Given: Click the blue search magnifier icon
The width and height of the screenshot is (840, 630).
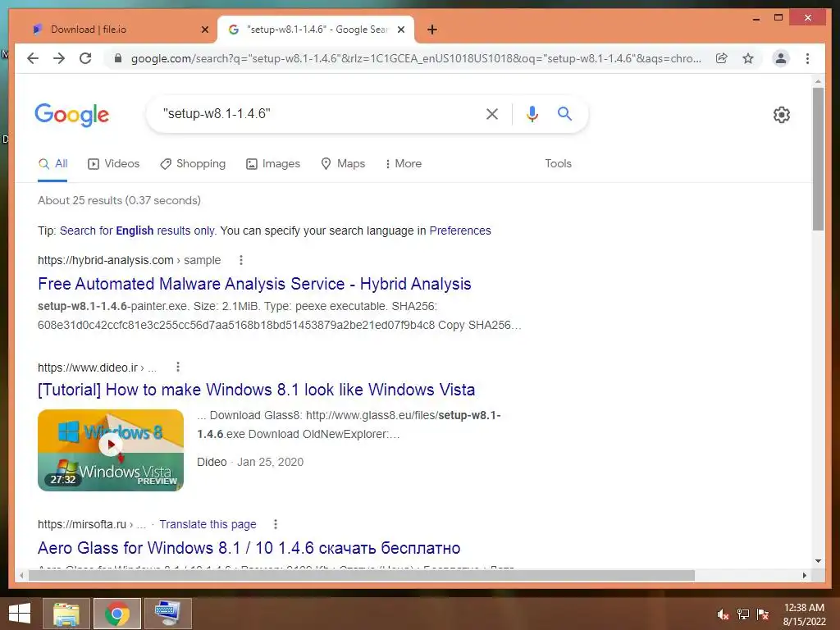Looking at the screenshot, I should [x=564, y=113].
